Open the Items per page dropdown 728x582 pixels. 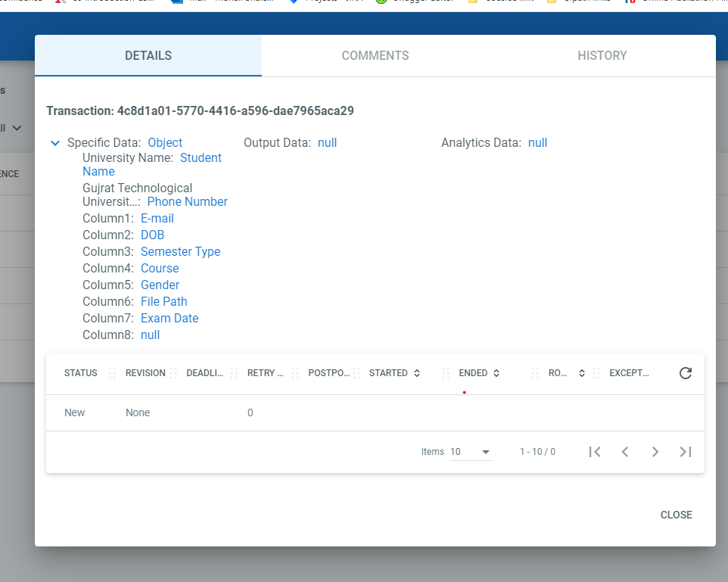[x=471, y=452]
